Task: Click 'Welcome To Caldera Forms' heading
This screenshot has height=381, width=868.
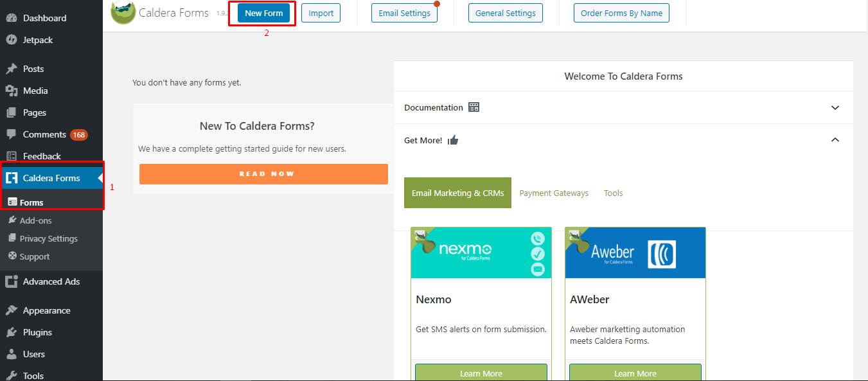Action: pyautogui.click(x=623, y=76)
